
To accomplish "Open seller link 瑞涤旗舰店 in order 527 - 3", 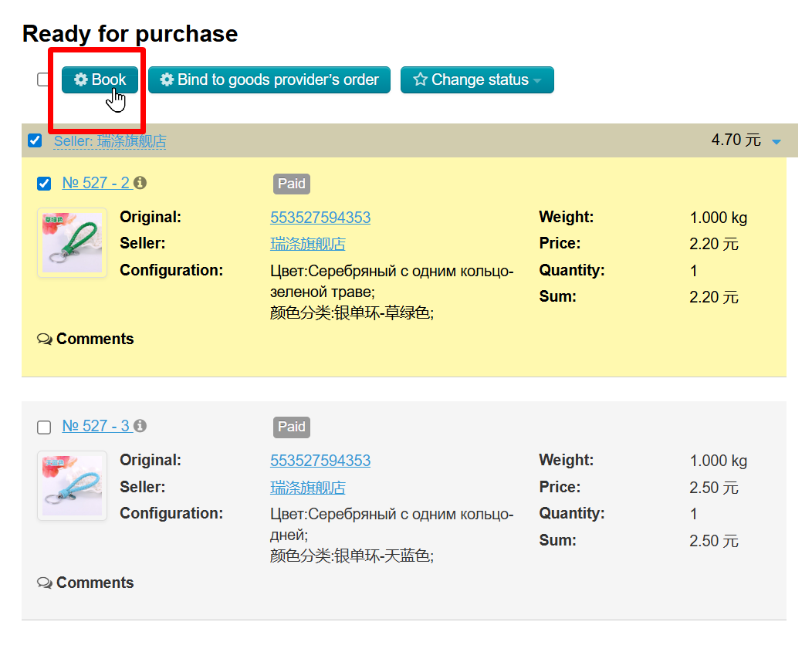I will [307, 488].
